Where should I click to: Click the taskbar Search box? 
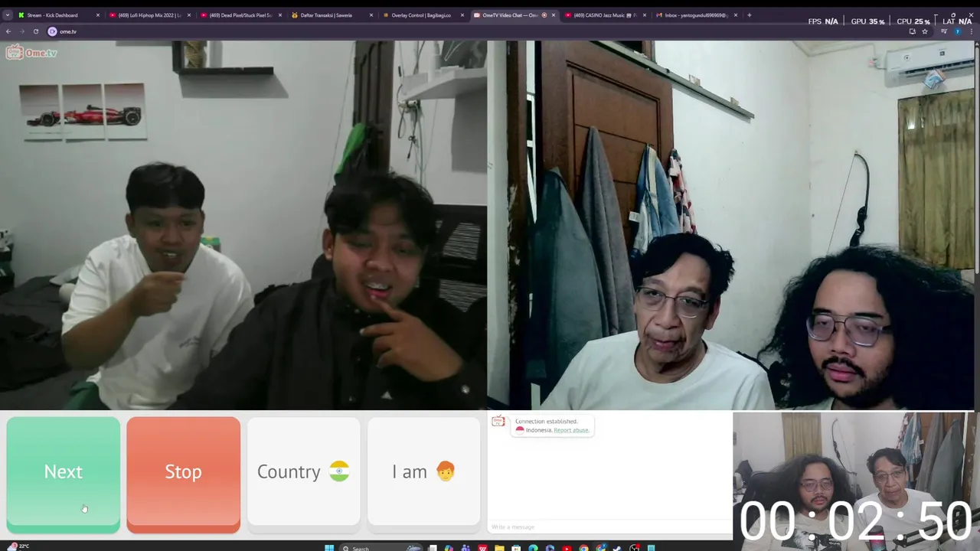[381, 548]
